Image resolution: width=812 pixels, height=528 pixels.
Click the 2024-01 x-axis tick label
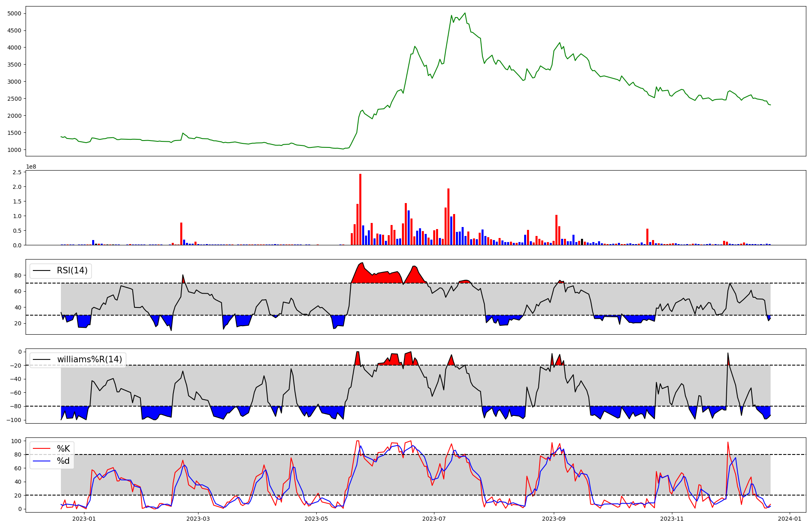pyautogui.click(x=790, y=519)
